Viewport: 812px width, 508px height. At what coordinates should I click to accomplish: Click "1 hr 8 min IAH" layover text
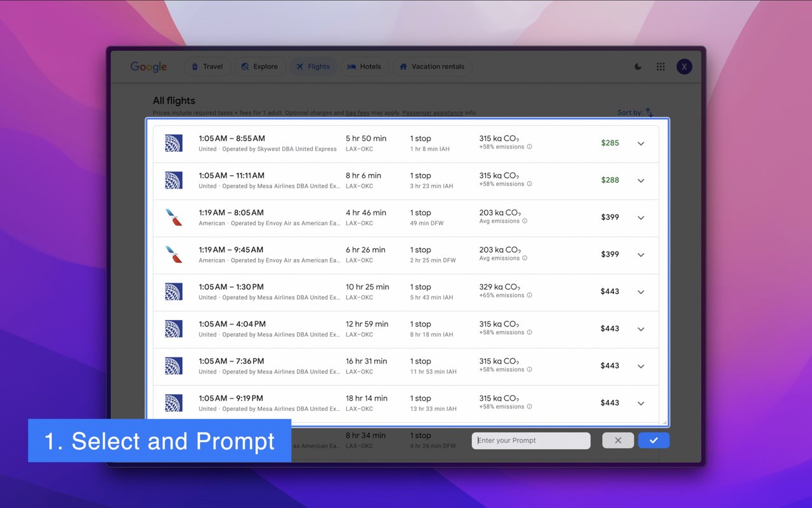[430, 149]
